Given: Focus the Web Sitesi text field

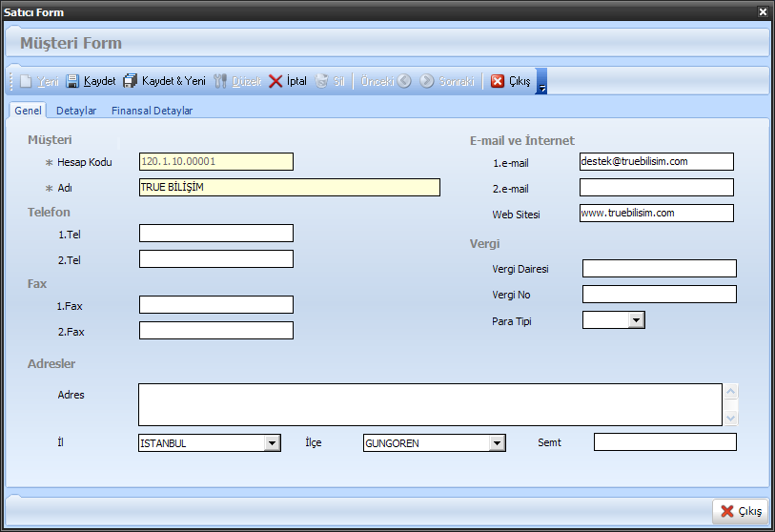Looking at the screenshot, I should (656, 213).
